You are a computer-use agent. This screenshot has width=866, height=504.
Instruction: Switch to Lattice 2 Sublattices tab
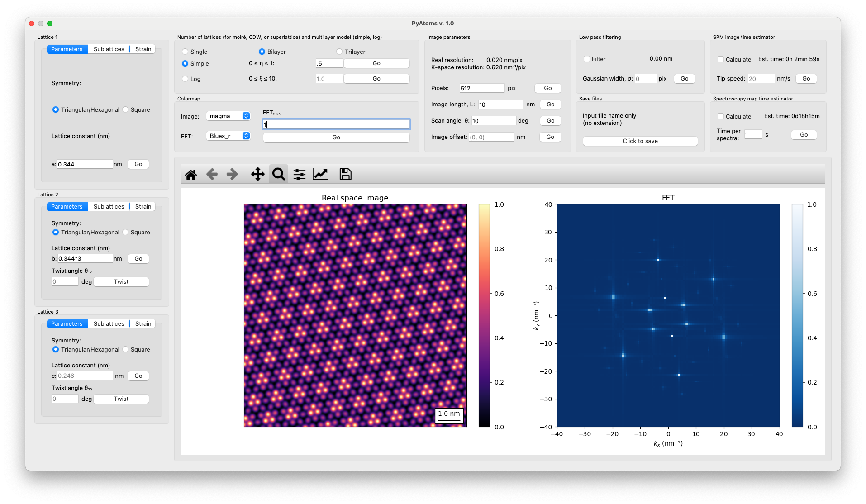[x=109, y=206]
